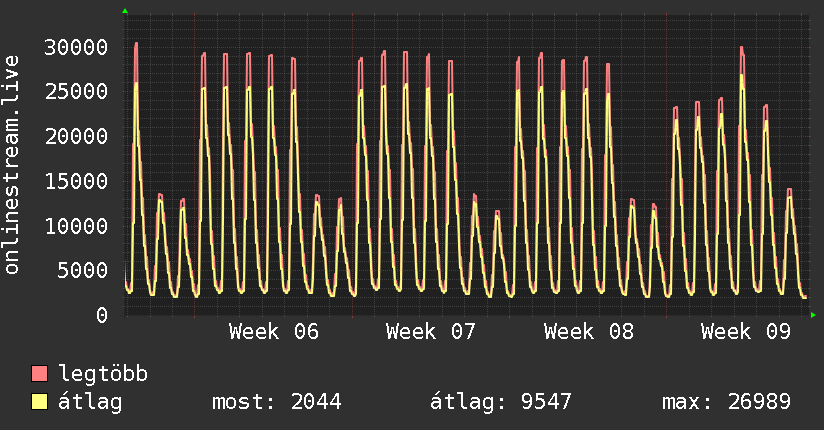Viewport: 824px width, 430px height.
Task: Click the 20000 y-axis value
Action: pyautogui.click(x=77, y=137)
